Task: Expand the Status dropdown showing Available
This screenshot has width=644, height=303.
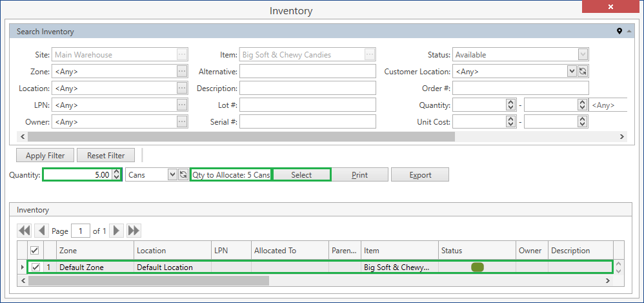Action: 583,55
